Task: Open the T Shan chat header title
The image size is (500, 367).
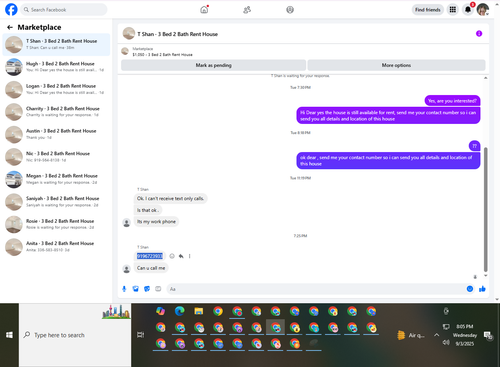Action: pos(177,34)
